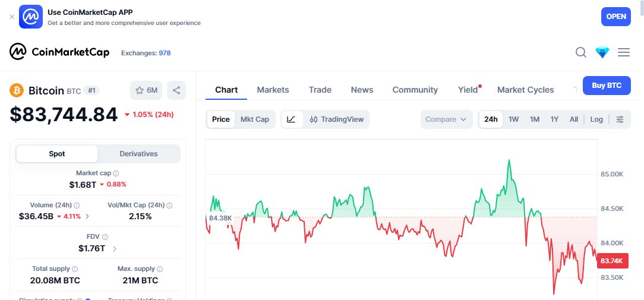The height and width of the screenshot is (300, 644).
Task: Select the All time range
Action: (574, 119)
